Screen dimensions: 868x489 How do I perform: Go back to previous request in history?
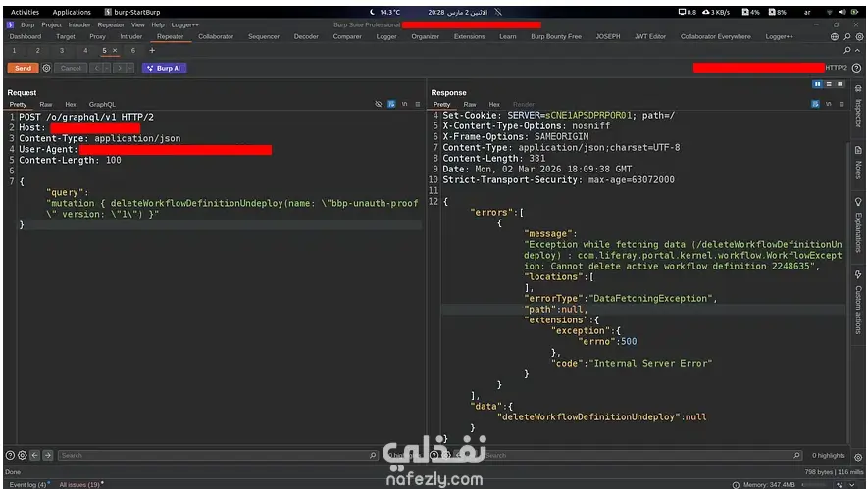(97, 68)
